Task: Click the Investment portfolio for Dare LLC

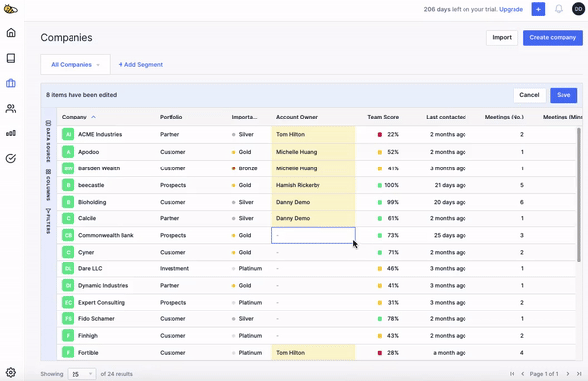Action: coord(174,268)
